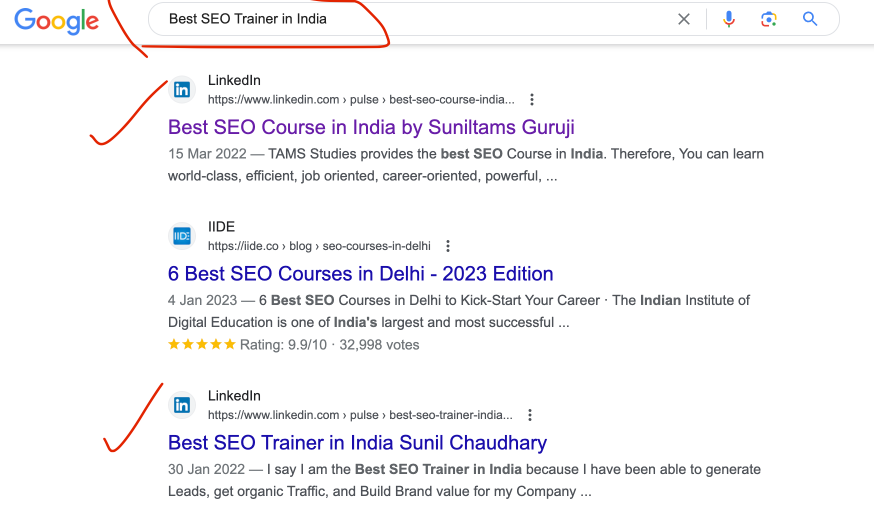Click linkedin.com best-seo-trainer-india URL breadcrumb
This screenshot has width=874, height=528.
360,415
